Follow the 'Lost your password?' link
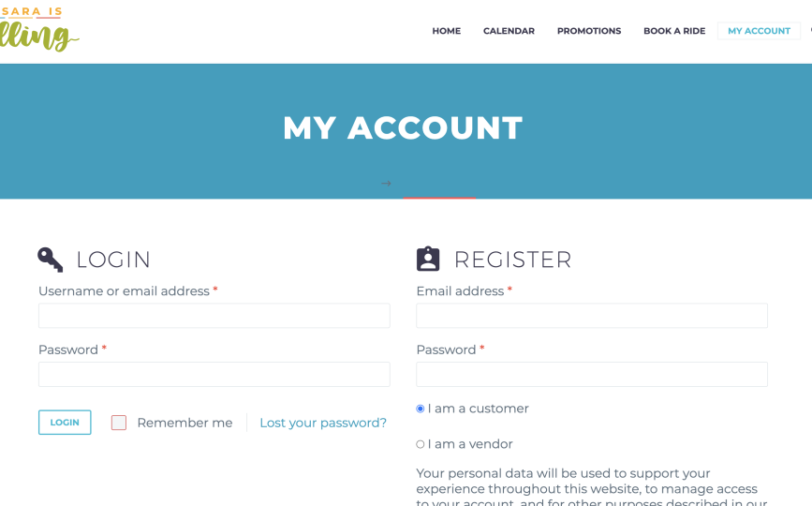 323,423
